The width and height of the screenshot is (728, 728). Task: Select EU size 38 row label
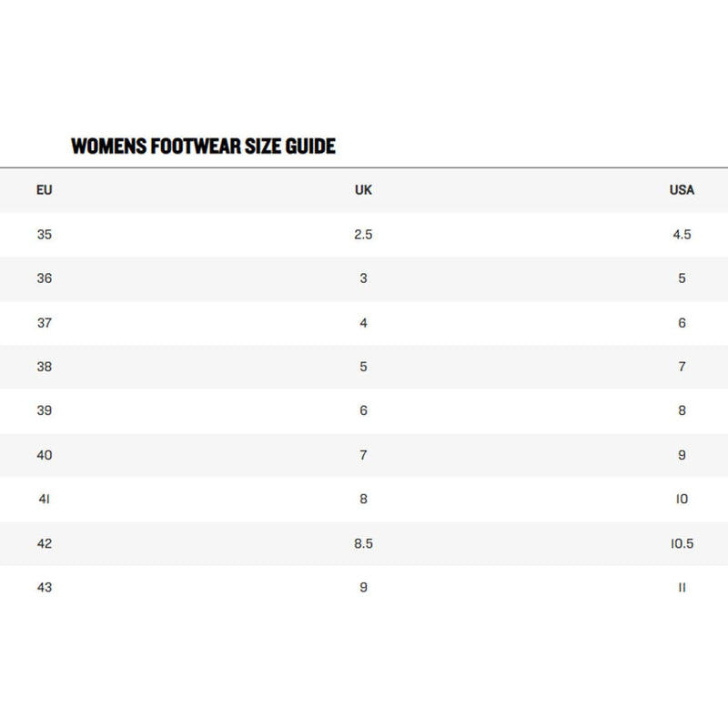tap(45, 367)
